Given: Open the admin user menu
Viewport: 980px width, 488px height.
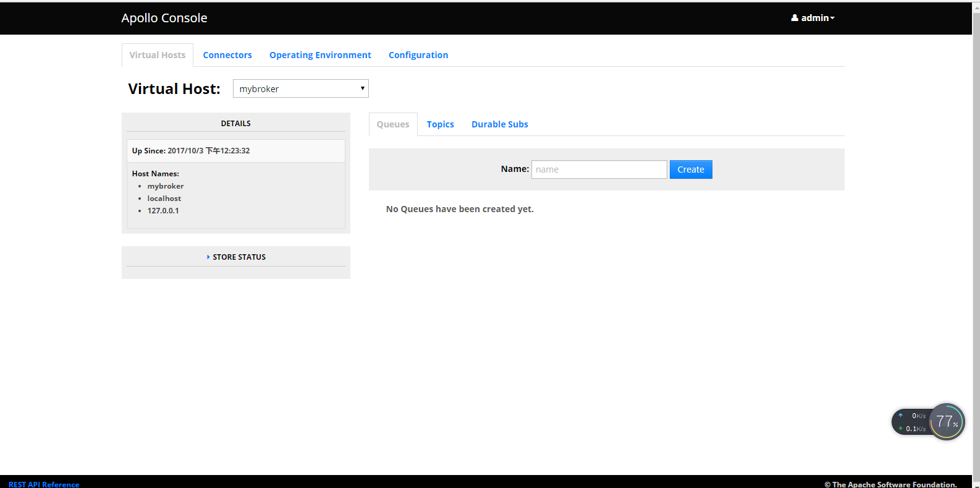Looking at the screenshot, I should [813, 18].
